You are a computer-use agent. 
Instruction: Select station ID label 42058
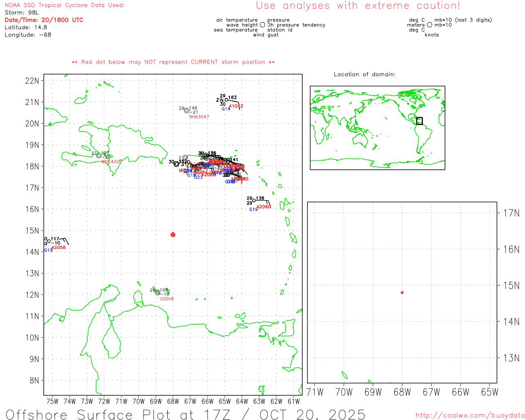59,248
